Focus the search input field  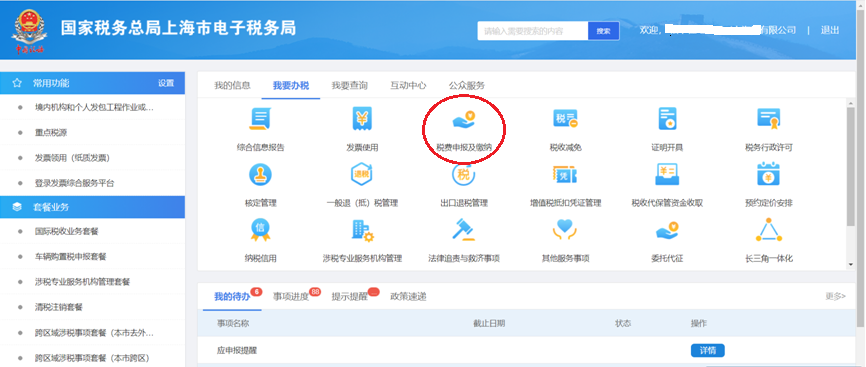click(532, 31)
